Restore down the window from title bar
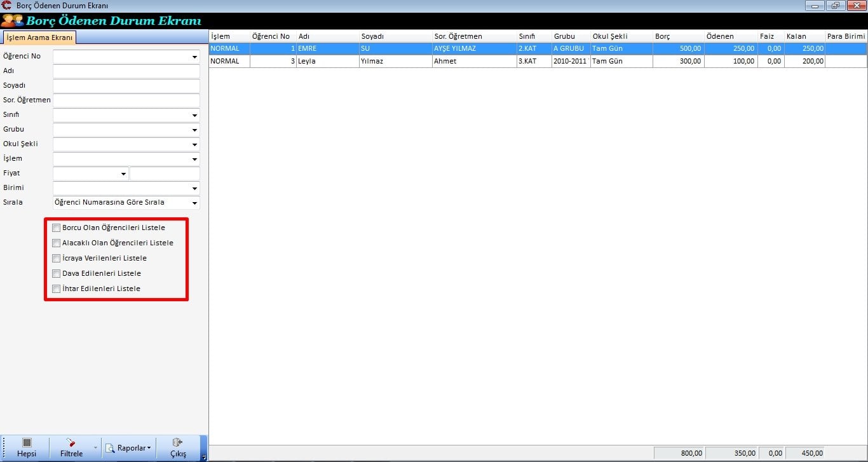868x462 pixels. click(835, 6)
